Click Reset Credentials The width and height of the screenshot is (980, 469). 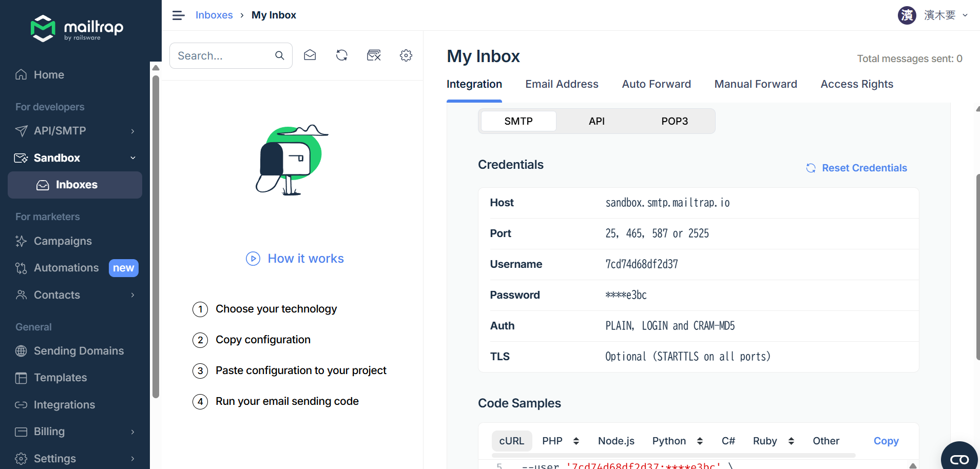point(856,168)
